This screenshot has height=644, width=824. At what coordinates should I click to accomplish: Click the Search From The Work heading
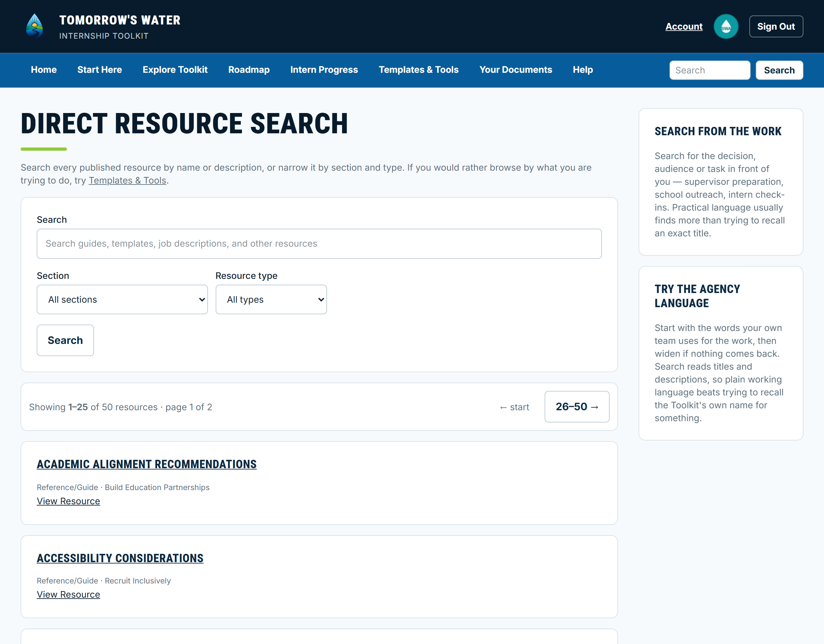[717, 131]
